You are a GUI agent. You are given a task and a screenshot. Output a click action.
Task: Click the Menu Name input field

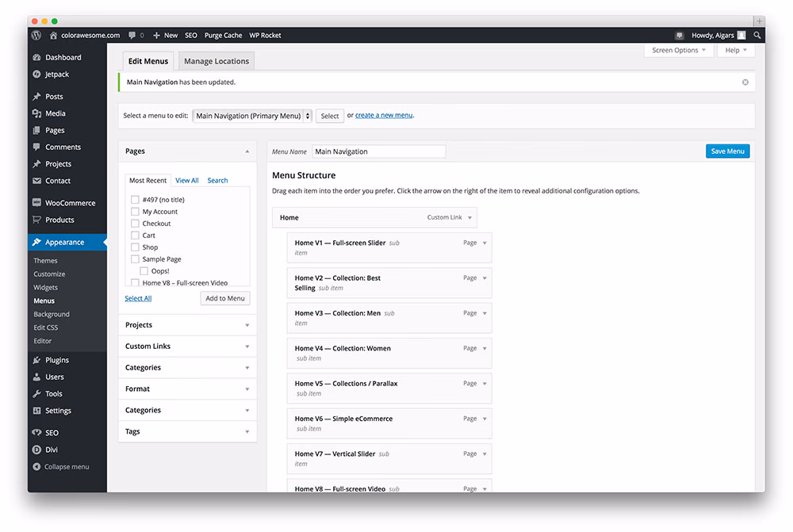point(379,151)
